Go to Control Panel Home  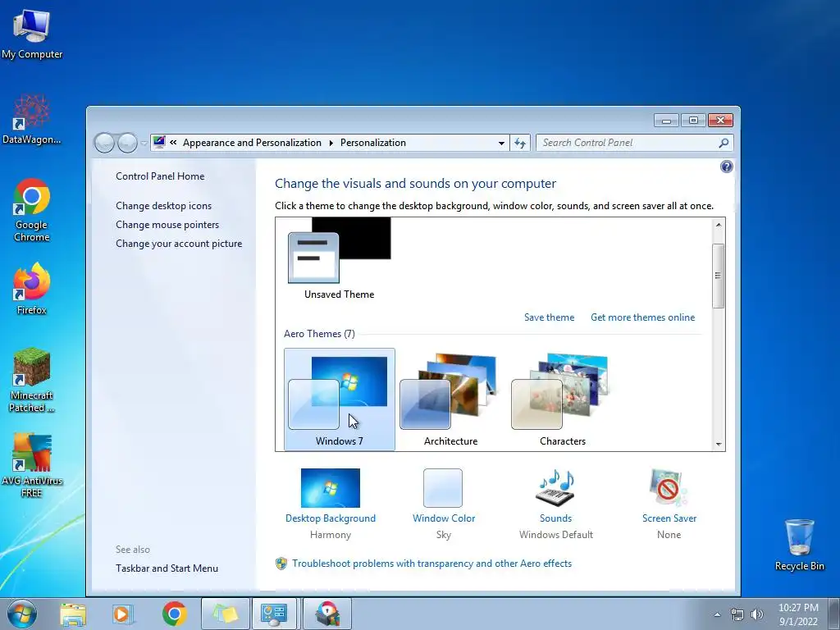160,176
